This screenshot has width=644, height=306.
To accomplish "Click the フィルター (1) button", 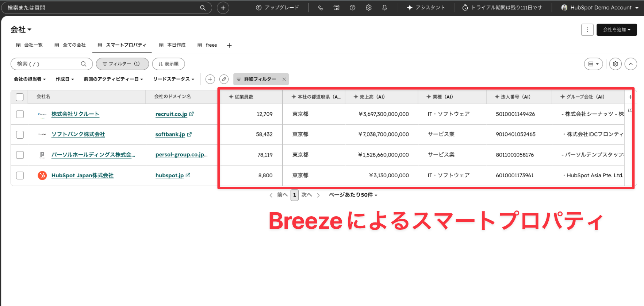I will (x=122, y=64).
